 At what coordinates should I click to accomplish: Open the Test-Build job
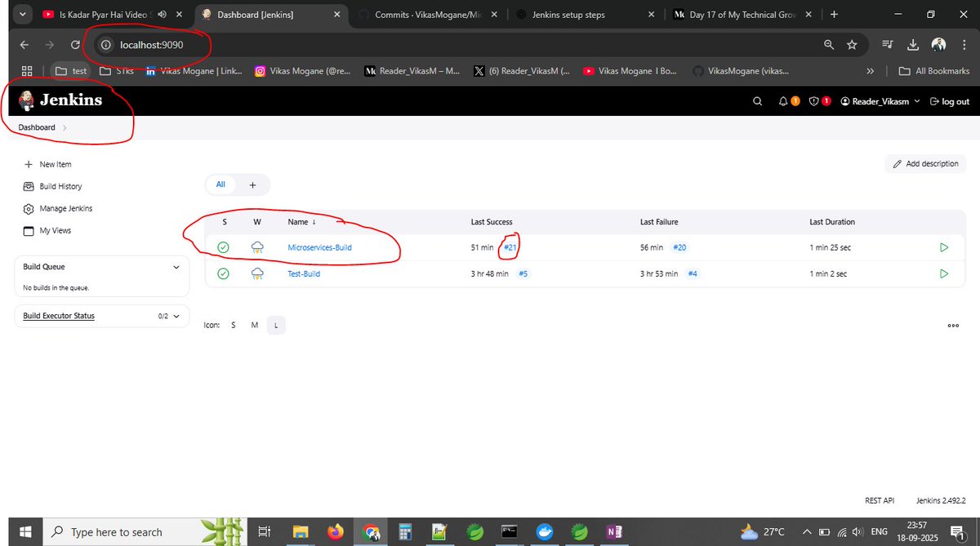(304, 273)
